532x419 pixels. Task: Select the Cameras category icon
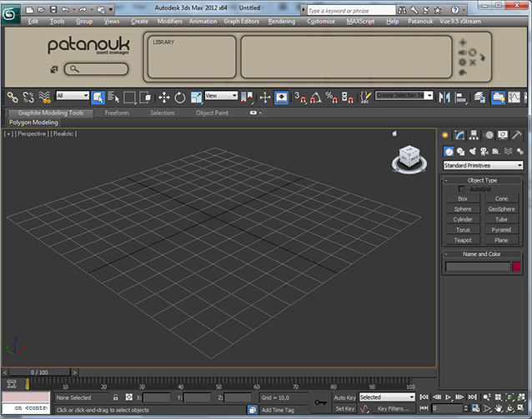pyautogui.click(x=484, y=152)
